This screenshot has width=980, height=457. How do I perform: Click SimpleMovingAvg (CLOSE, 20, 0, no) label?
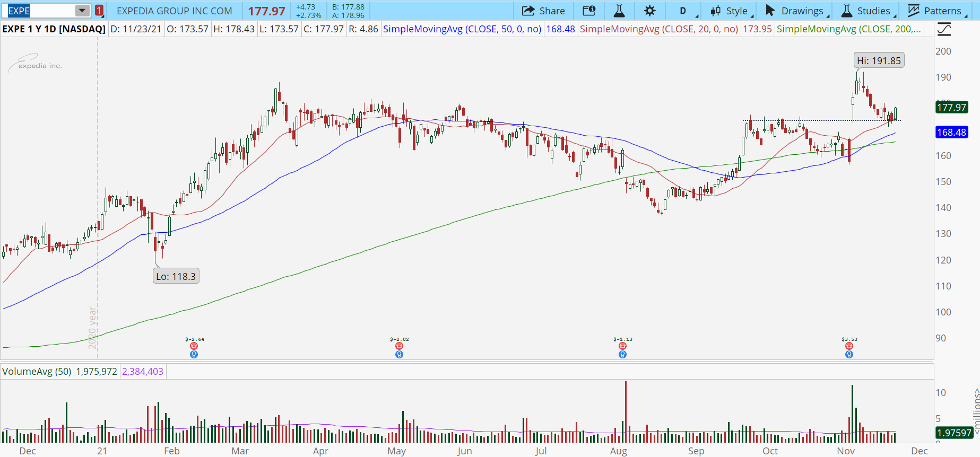point(659,29)
